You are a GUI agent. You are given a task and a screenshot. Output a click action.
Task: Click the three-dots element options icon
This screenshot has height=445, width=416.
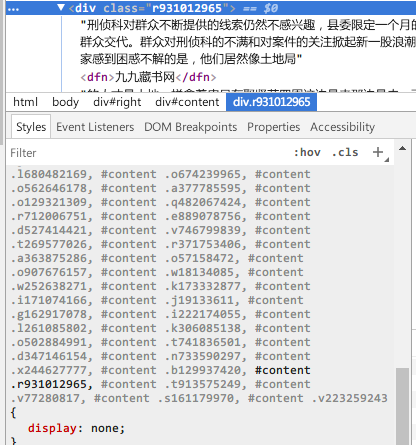[13, 9]
